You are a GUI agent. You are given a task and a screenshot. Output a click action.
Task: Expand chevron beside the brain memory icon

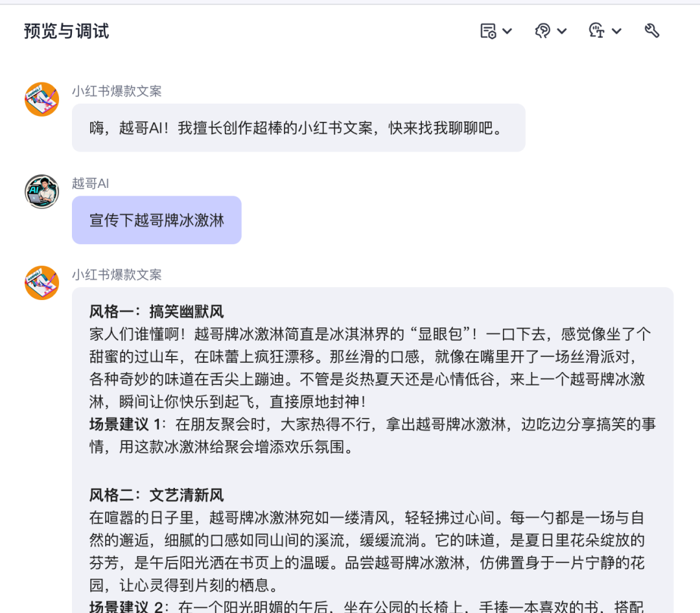click(x=562, y=31)
